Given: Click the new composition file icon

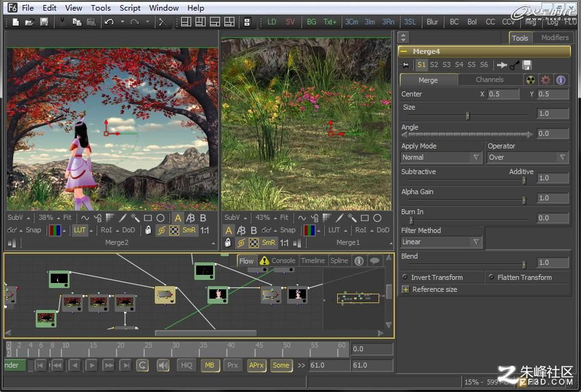Looking at the screenshot, I should click(x=16, y=22).
